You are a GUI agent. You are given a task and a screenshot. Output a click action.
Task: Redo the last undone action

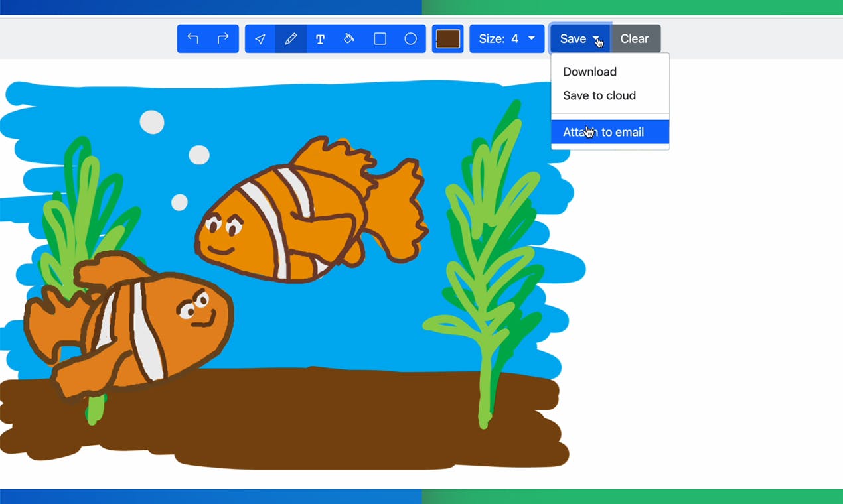tap(223, 39)
